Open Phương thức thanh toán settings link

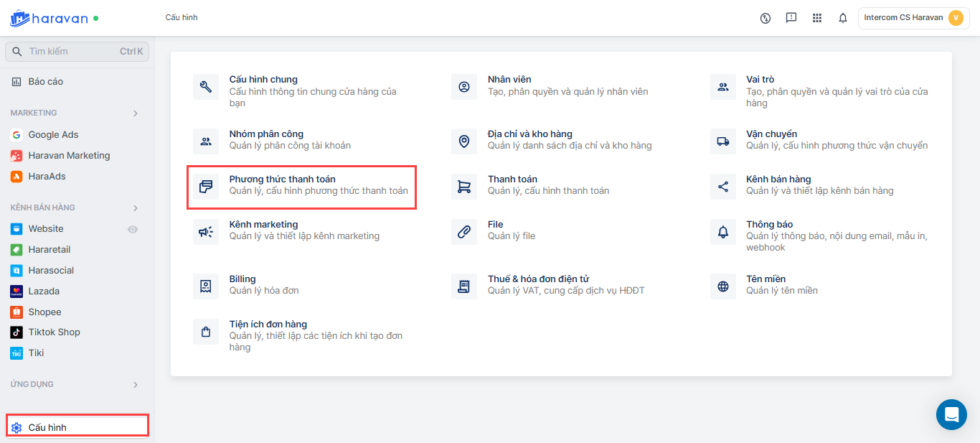[282, 179]
